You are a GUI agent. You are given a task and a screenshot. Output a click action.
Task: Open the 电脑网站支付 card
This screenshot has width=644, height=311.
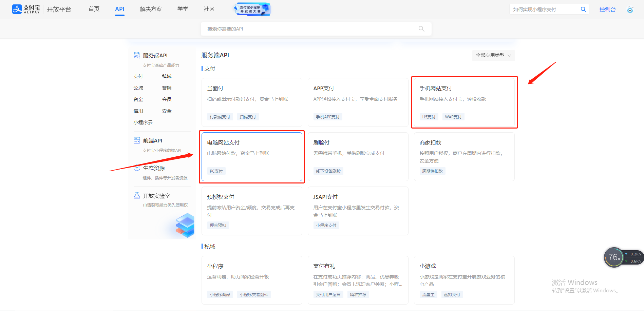coord(251,156)
